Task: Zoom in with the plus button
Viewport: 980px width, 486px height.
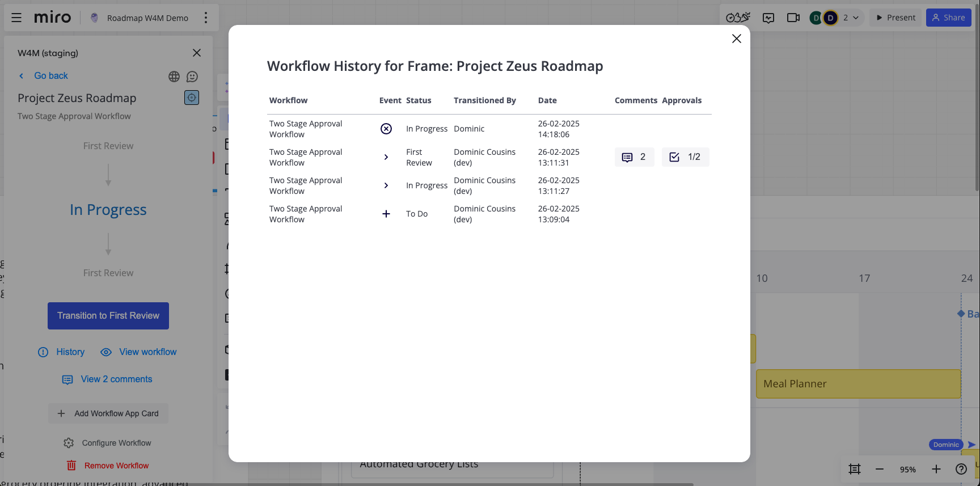Action: 936,469
